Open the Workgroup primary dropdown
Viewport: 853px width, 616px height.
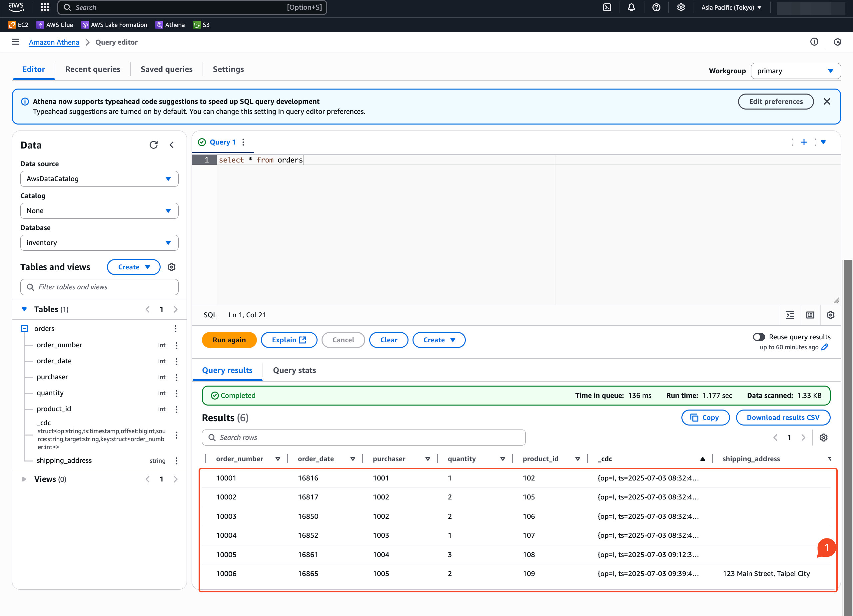[x=795, y=71]
